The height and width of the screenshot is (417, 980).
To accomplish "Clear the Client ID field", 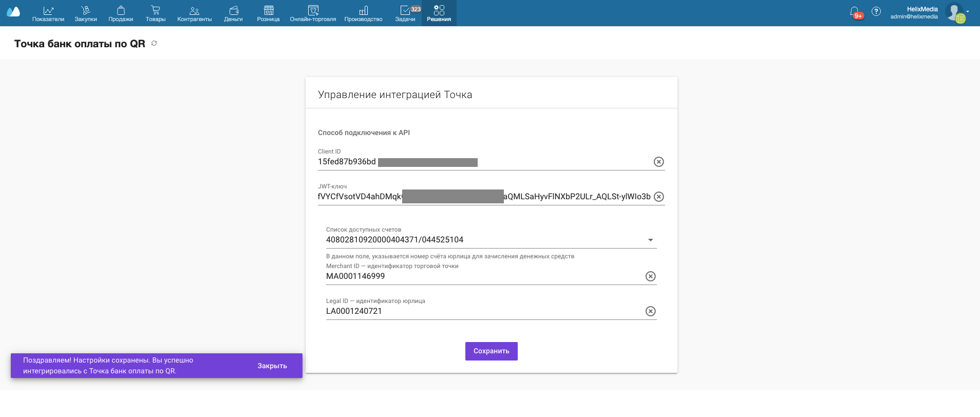I will click(659, 162).
